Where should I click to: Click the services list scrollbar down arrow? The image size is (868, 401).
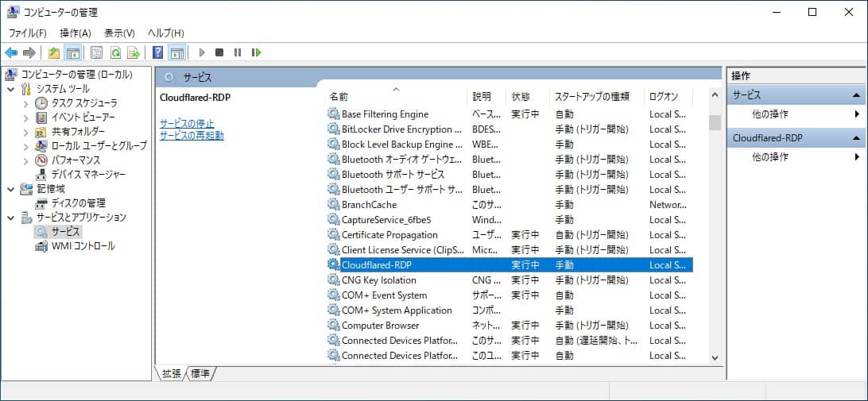click(715, 358)
